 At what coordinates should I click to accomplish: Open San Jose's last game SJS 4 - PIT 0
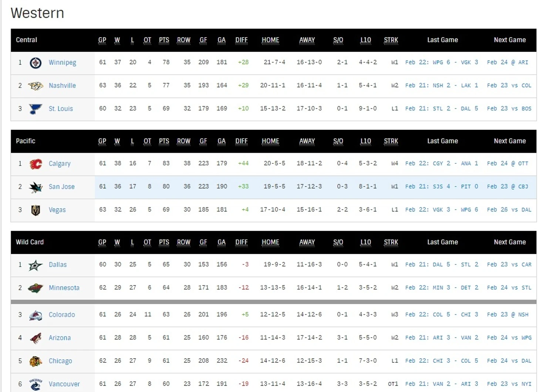pos(441,186)
